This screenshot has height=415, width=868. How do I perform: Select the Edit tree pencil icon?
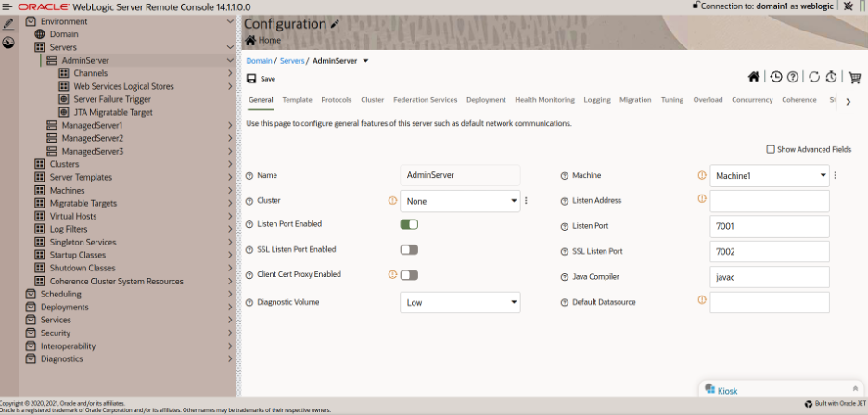click(8, 24)
